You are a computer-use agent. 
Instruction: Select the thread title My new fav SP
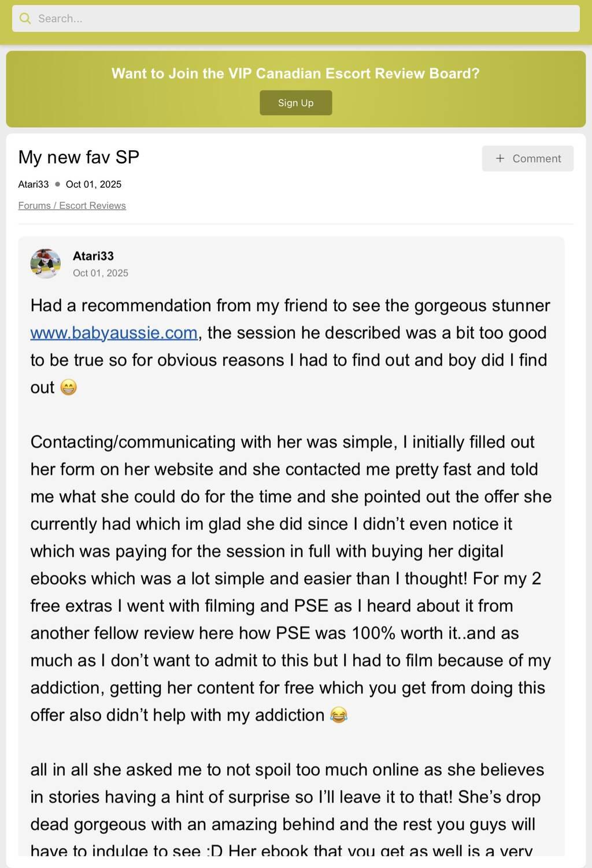coord(79,157)
